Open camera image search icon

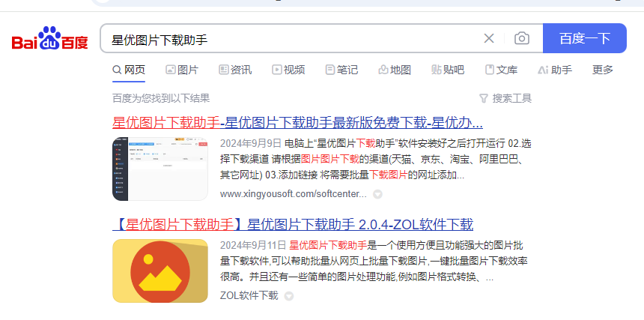pos(522,39)
